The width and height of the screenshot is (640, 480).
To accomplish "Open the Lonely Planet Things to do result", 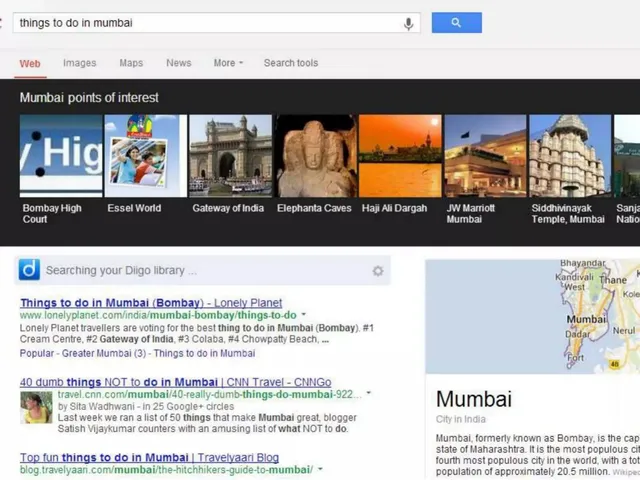I will pyautogui.click(x=151, y=303).
